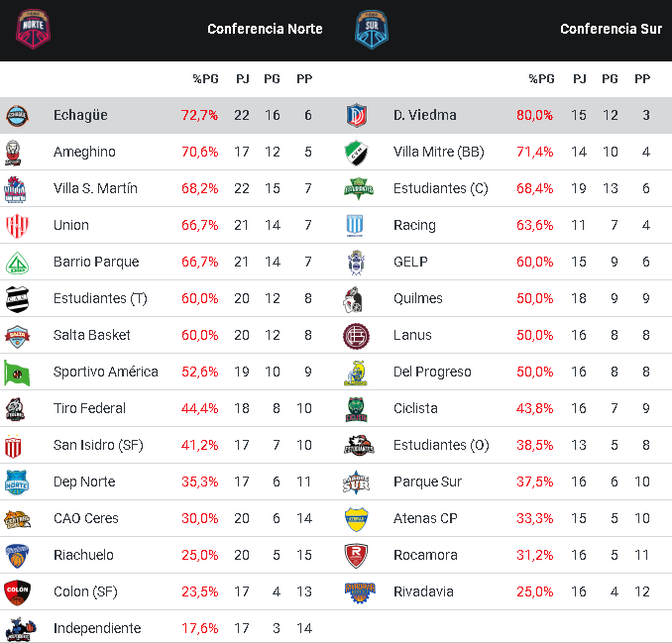Click the Lanus team crest

tap(358, 335)
